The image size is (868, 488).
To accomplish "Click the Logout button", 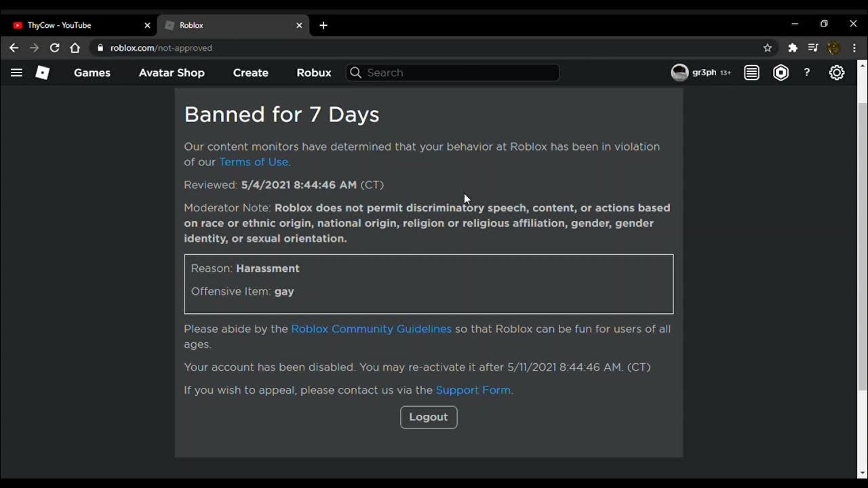I will [429, 417].
